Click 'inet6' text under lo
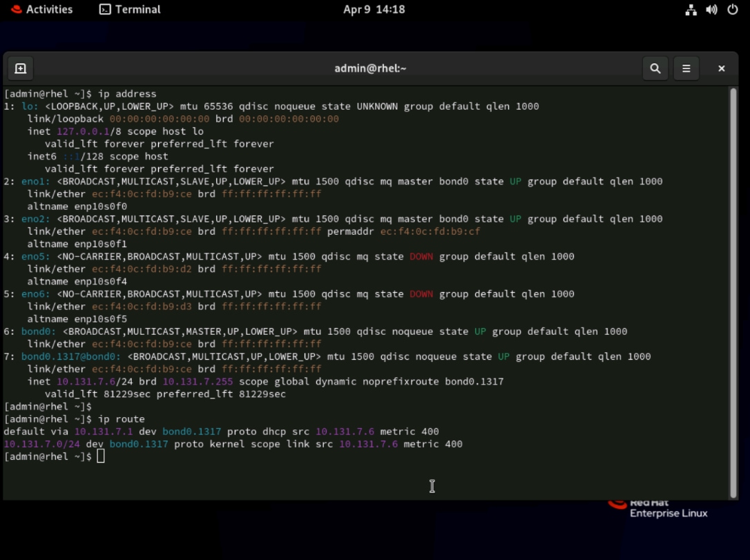Viewport: 750px width, 560px height. click(42, 156)
